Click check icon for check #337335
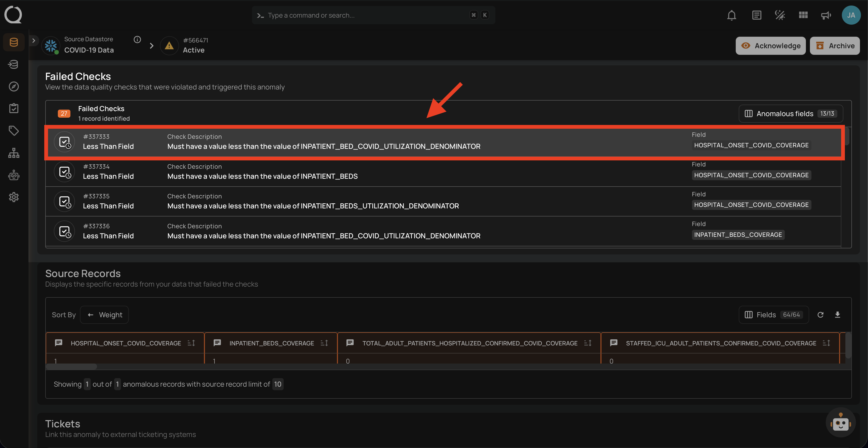Image resolution: width=868 pixels, height=448 pixels. pos(64,201)
